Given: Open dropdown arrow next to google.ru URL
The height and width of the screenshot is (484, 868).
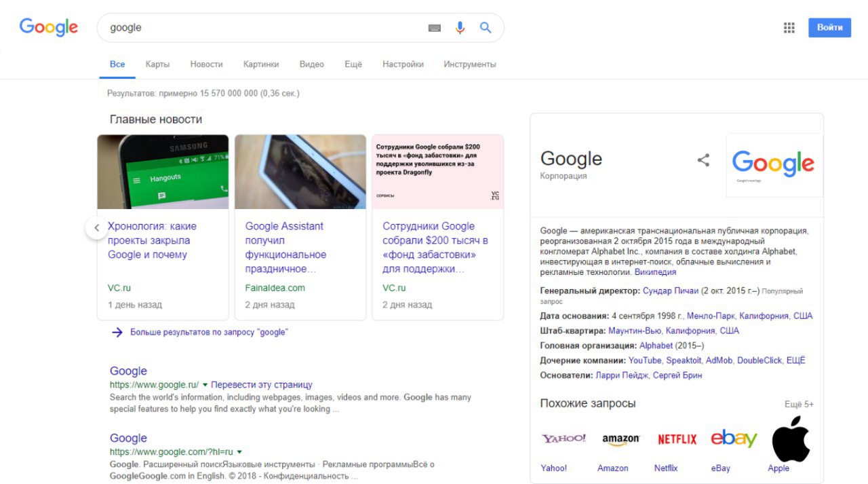Looking at the screenshot, I should click(205, 385).
